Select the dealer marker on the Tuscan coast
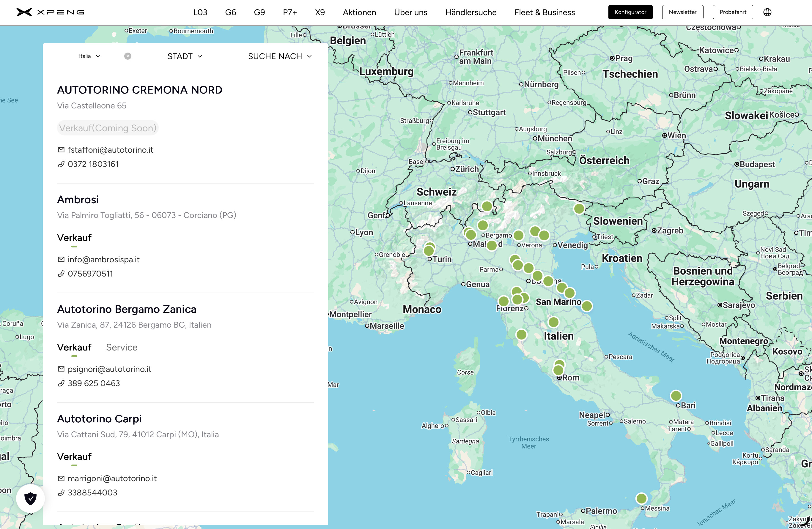The image size is (812, 529). coord(521,335)
